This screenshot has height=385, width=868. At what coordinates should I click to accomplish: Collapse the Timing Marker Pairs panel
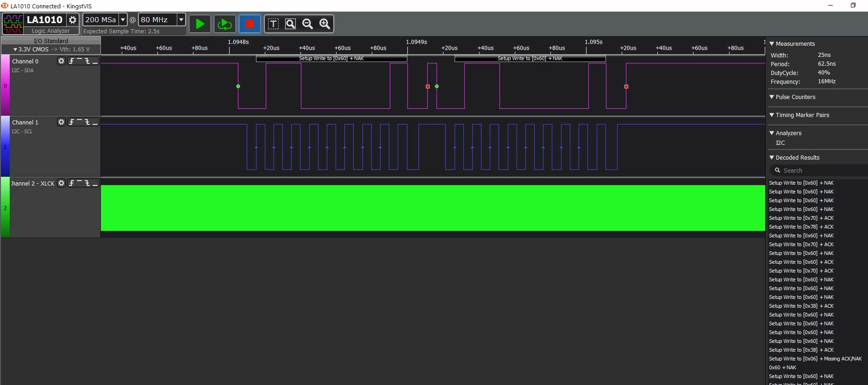click(x=772, y=115)
